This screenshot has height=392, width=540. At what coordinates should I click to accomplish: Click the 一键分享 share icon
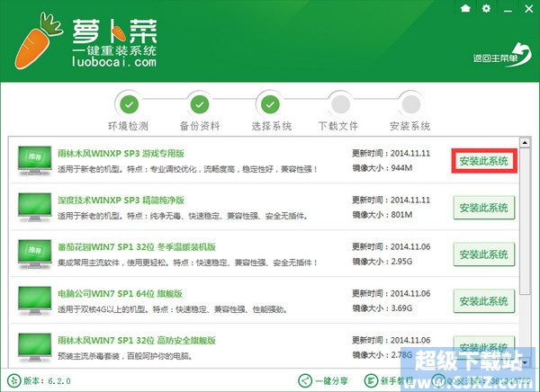coord(305,380)
